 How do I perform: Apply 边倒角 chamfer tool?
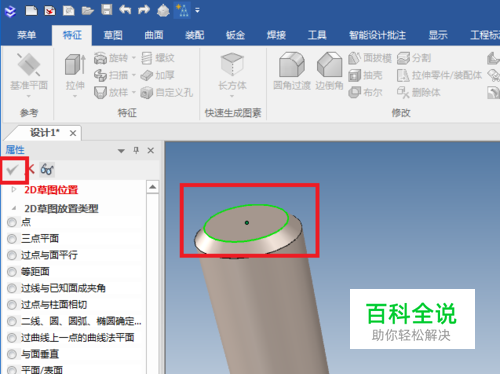(329, 71)
